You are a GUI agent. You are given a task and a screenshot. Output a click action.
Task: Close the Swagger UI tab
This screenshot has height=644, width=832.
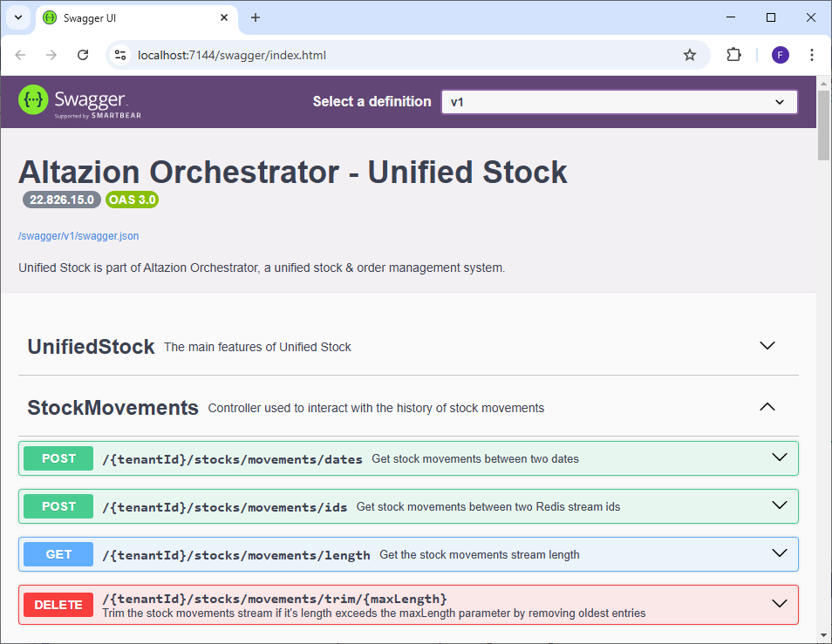pyautogui.click(x=224, y=17)
